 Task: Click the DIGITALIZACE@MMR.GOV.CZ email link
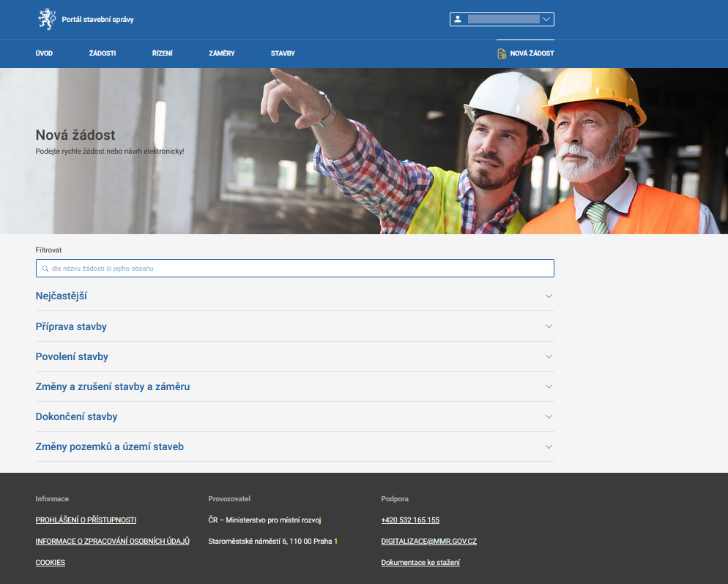[429, 542]
